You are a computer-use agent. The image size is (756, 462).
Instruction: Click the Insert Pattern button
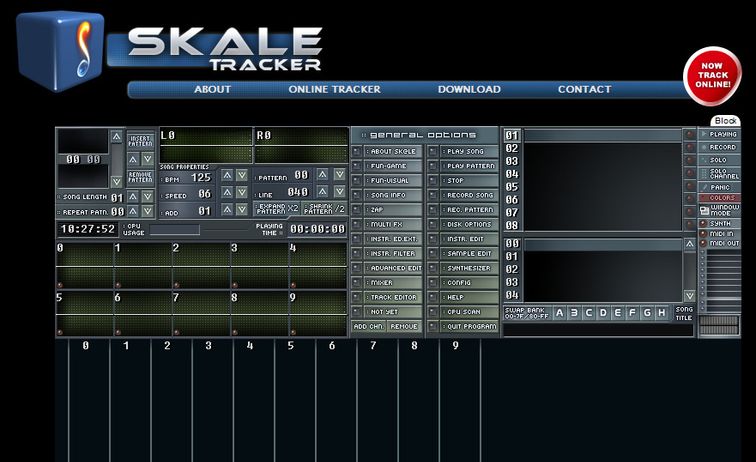(141, 141)
